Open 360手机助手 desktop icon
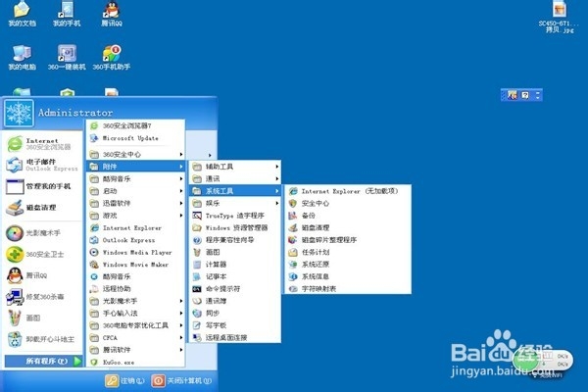The width and height of the screenshot is (588, 392). coord(112,58)
